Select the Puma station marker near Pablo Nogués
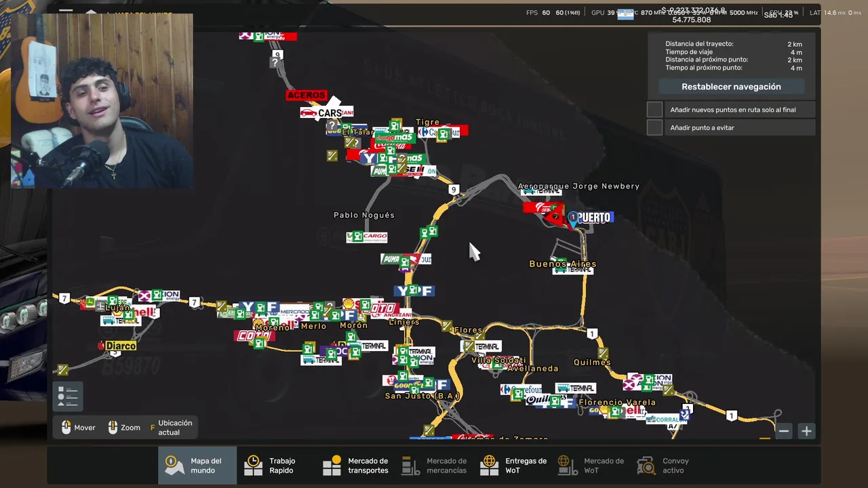This screenshot has height=488, width=868. tap(399, 259)
